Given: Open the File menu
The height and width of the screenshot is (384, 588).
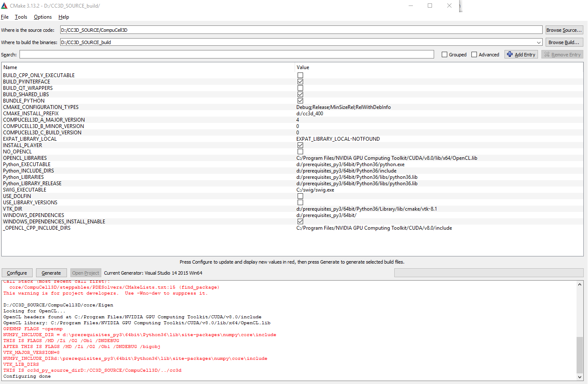Looking at the screenshot, I should [5, 17].
